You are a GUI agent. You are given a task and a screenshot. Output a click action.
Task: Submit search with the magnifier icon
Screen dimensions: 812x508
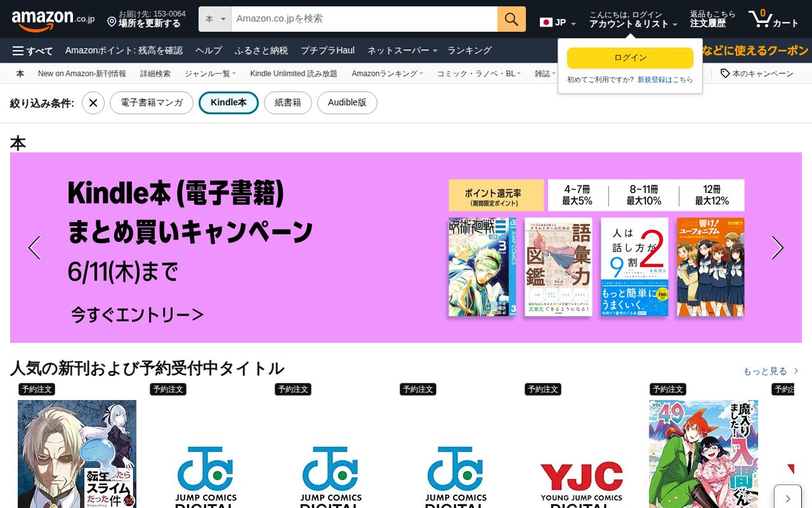[511, 19]
